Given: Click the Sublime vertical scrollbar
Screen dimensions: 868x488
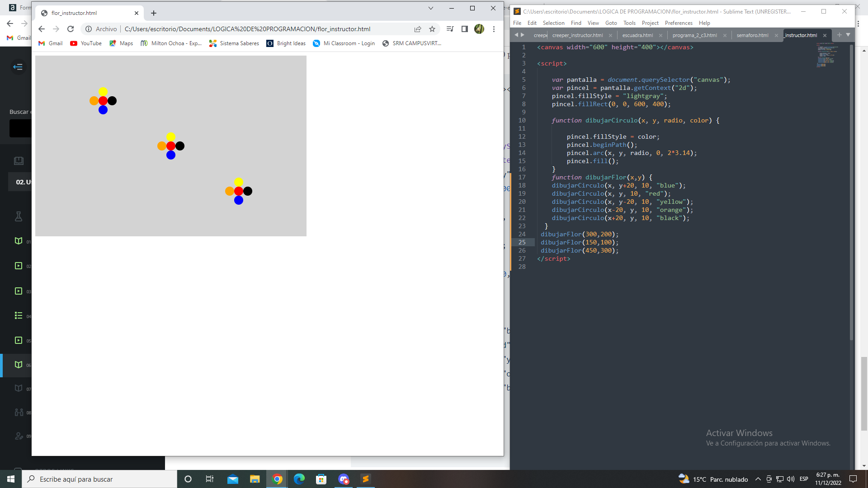Looking at the screenshot, I should pos(852,192).
